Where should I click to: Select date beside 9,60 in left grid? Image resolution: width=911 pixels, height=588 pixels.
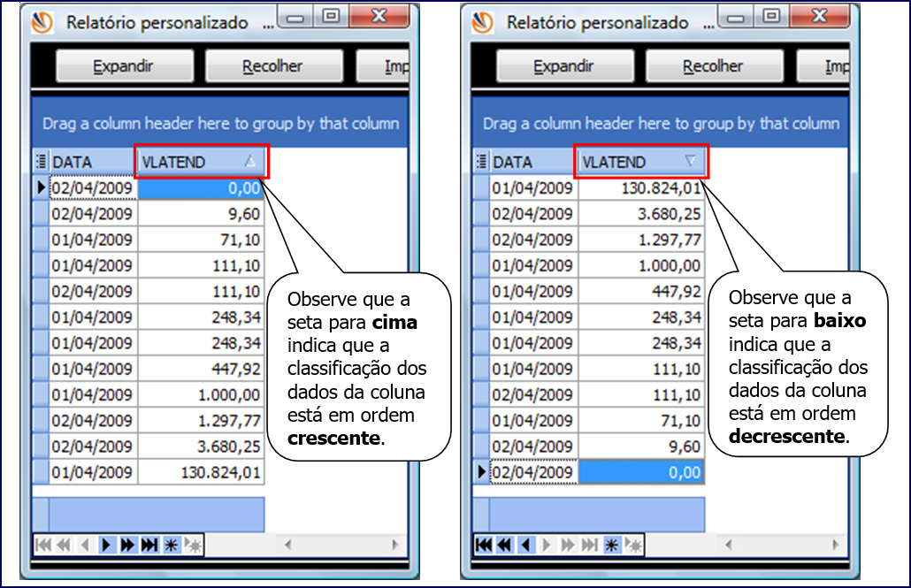point(93,214)
